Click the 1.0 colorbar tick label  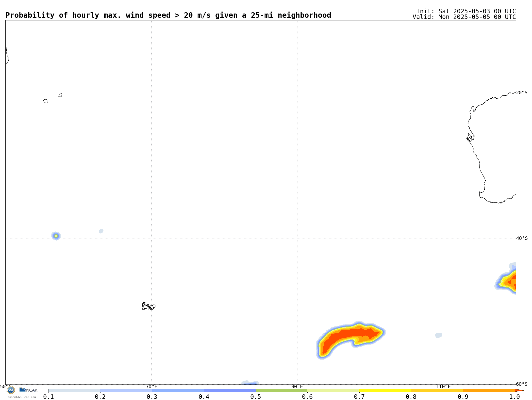coord(515,397)
